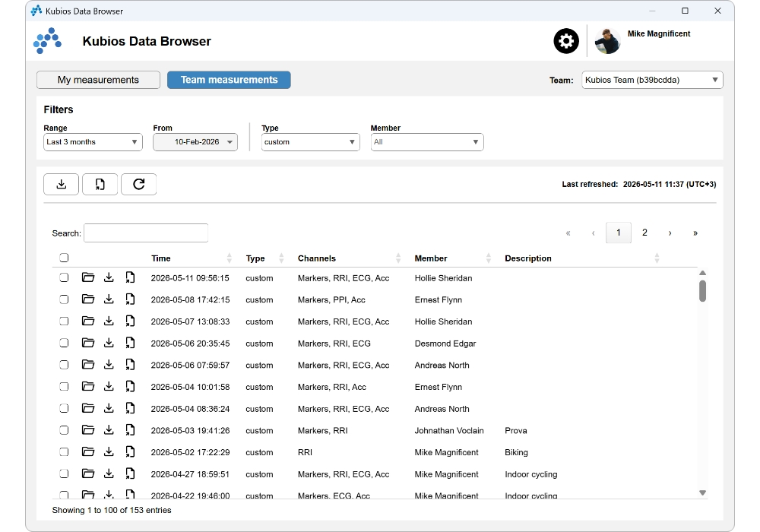Focus the Search input field
This screenshot has width=760, height=532.
pyautogui.click(x=146, y=233)
